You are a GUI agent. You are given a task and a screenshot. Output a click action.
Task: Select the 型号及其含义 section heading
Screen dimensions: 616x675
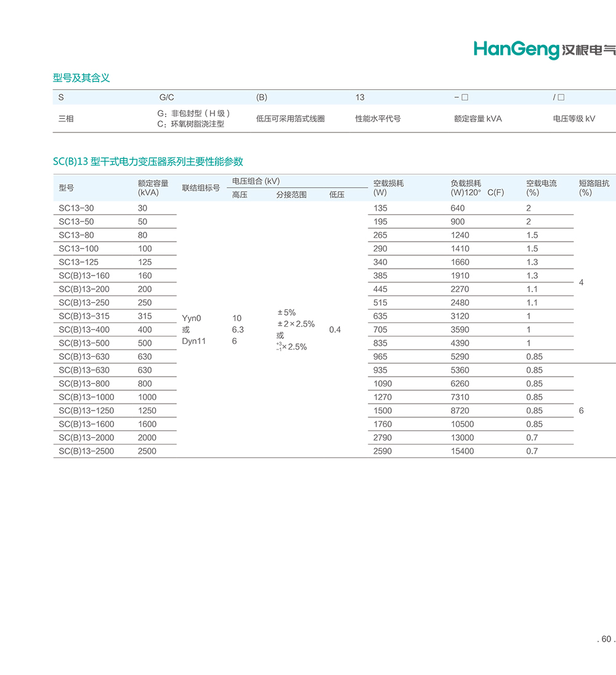(x=81, y=78)
